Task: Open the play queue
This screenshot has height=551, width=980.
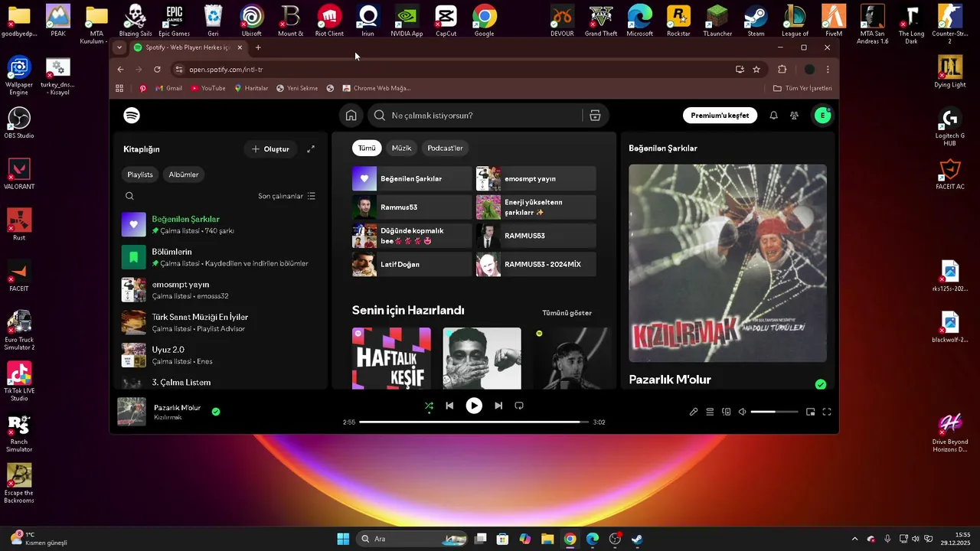Action: (710, 412)
